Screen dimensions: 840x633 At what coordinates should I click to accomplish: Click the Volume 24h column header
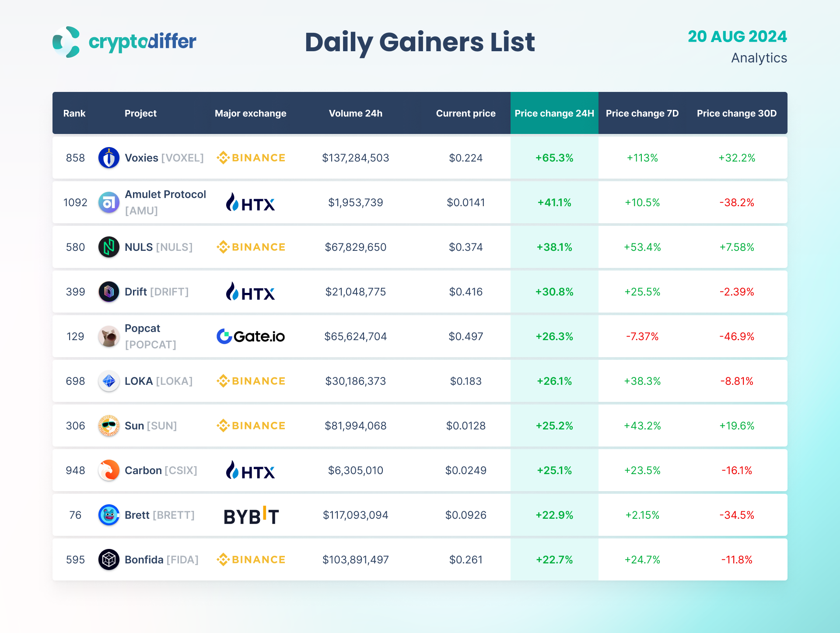355,113
